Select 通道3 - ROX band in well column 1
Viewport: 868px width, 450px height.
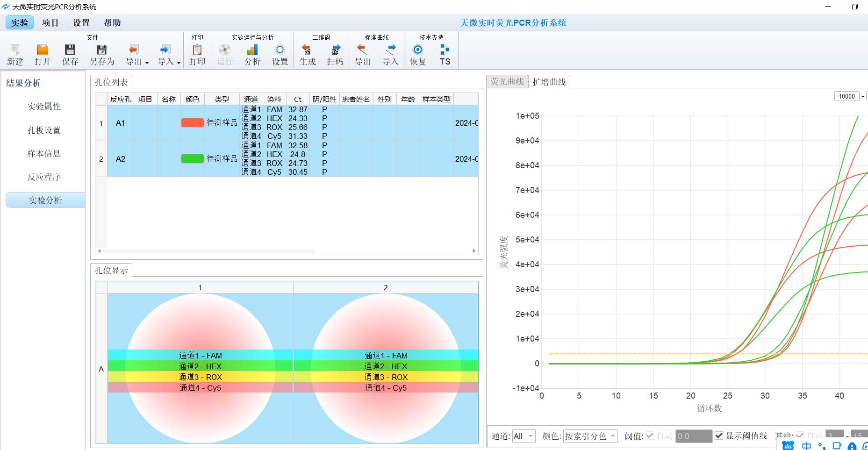[x=200, y=377]
